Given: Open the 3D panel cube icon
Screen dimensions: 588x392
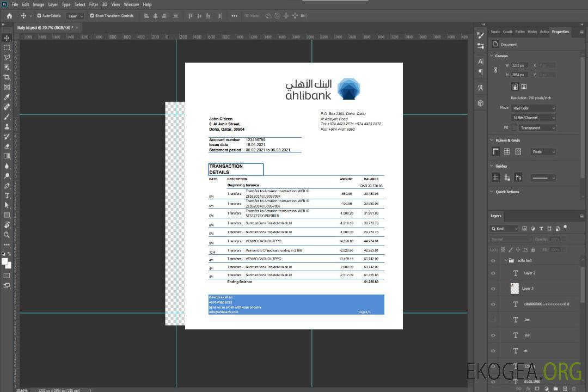Looking at the screenshot, I should point(481,103).
